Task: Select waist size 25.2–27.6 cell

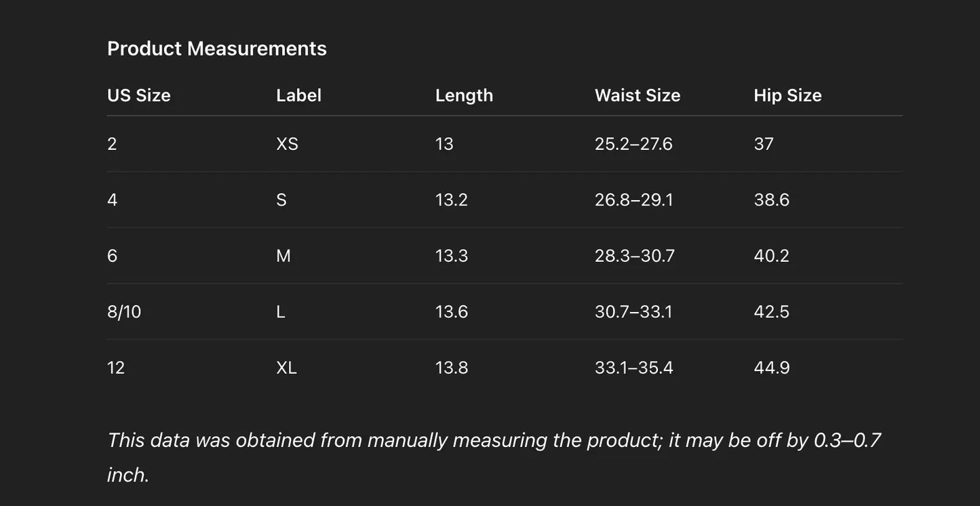Action: (x=633, y=144)
